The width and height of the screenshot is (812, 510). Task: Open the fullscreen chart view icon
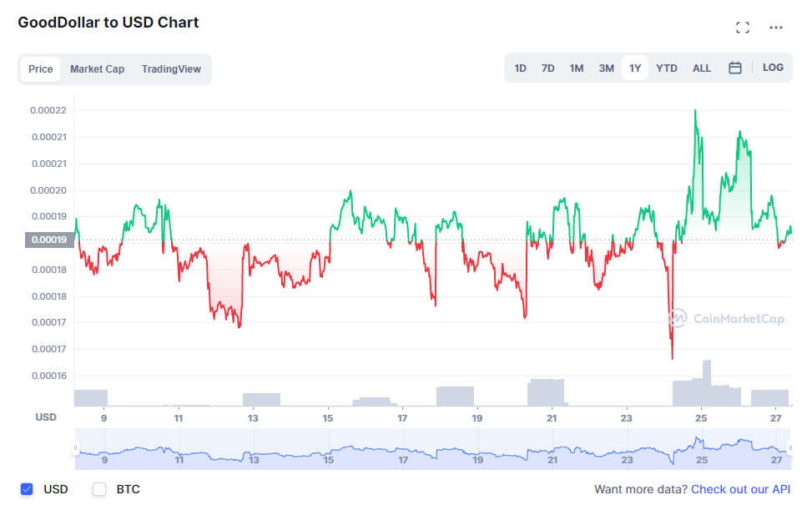click(x=743, y=28)
